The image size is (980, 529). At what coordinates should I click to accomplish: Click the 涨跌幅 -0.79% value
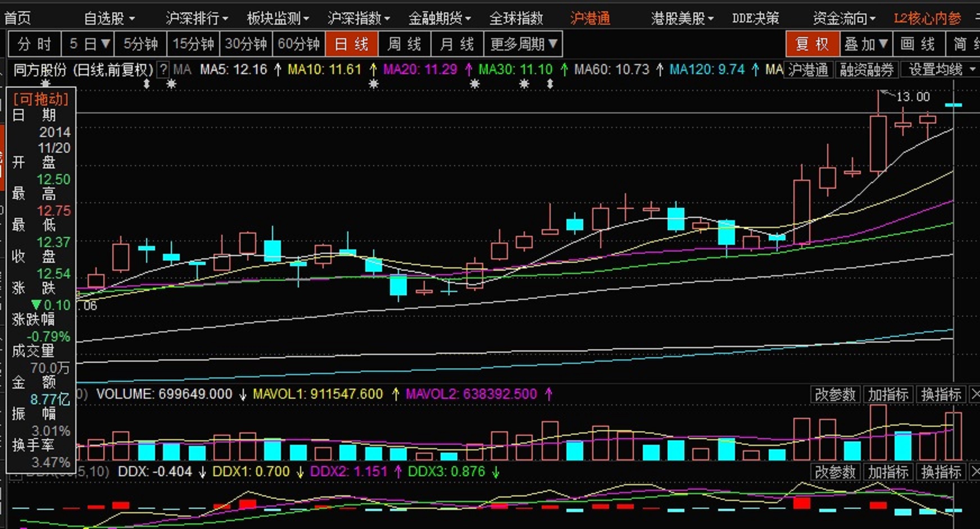48,336
